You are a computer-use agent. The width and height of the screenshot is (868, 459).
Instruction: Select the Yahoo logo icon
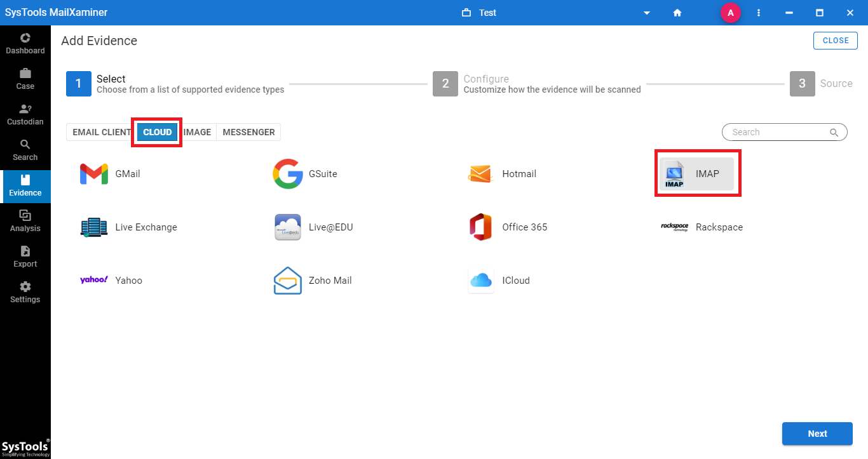[94, 280]
